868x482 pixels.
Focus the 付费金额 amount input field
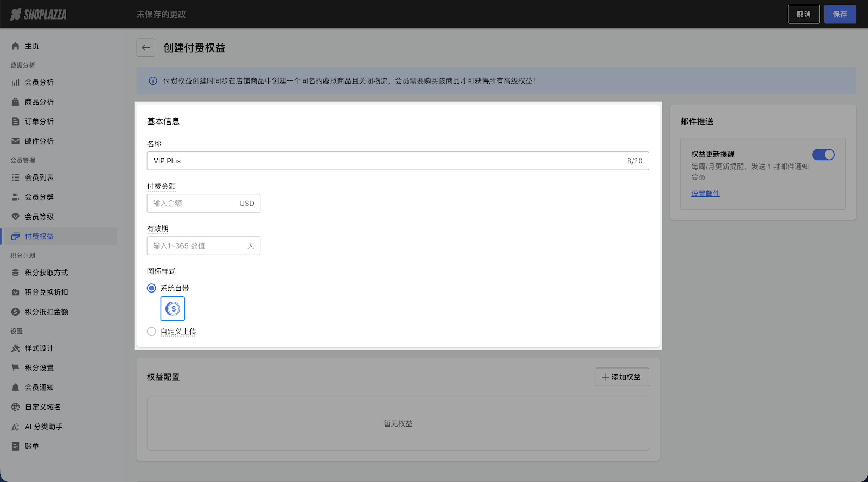tap(193, 204)
